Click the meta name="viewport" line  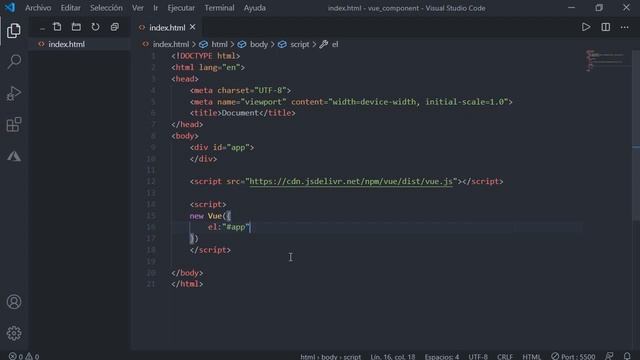[x=351, y=102]
